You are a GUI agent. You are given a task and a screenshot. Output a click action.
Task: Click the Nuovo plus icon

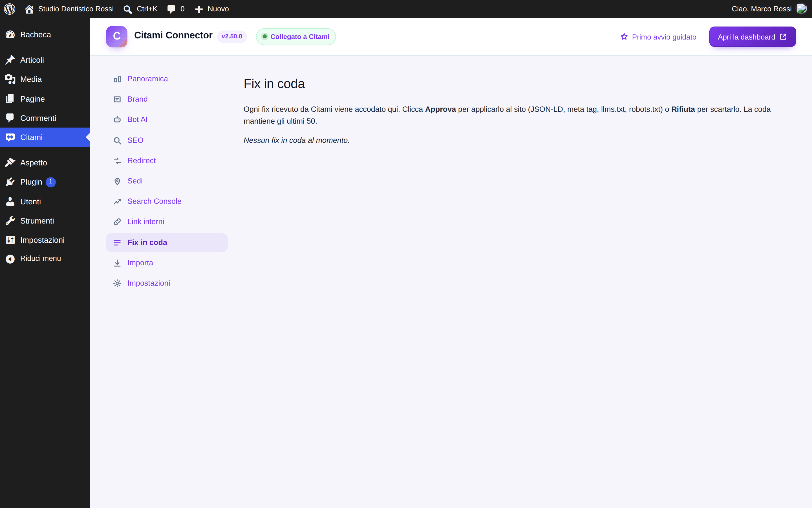[199, 9]
